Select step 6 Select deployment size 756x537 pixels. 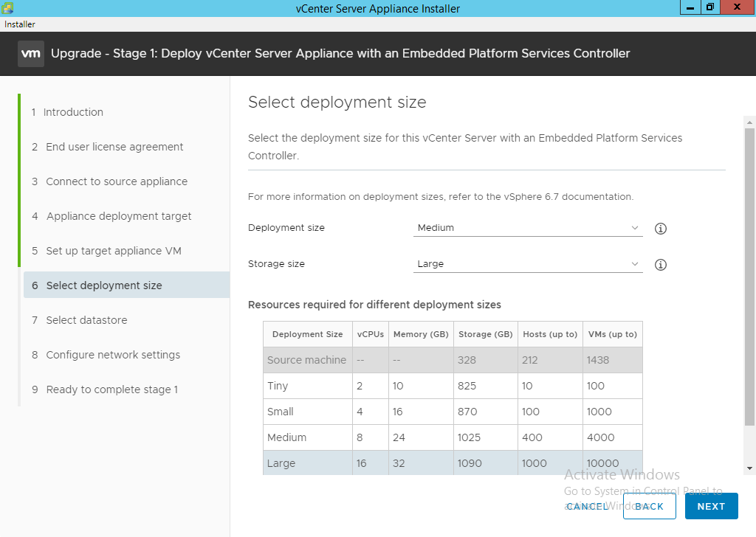[x=126, y=285]
